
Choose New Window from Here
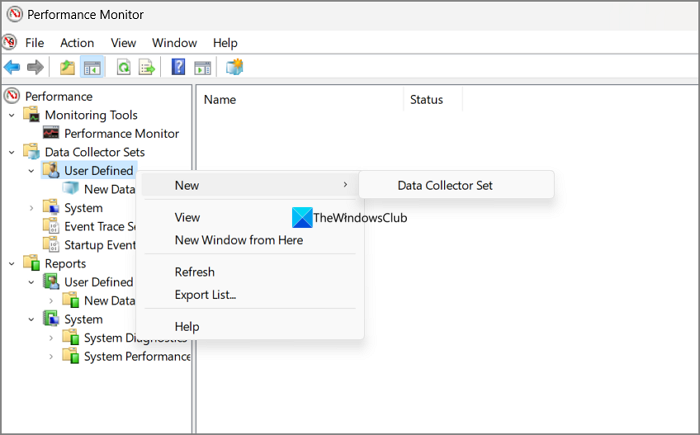pyautogui.click(x=251, y=240)
